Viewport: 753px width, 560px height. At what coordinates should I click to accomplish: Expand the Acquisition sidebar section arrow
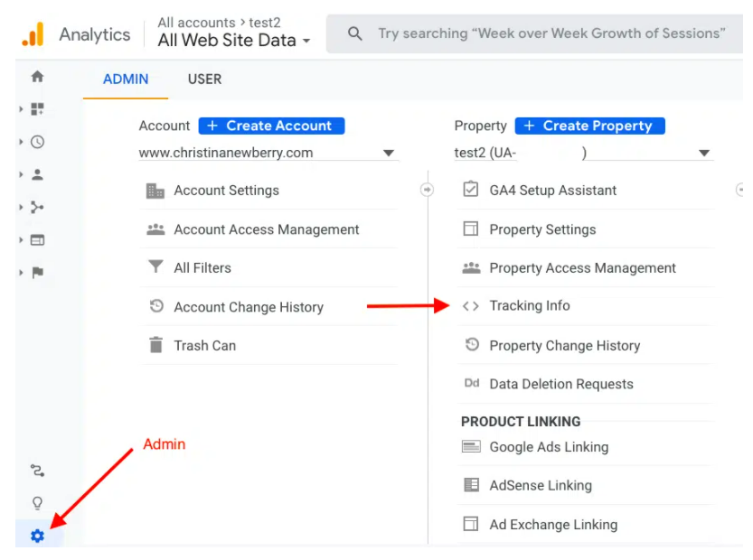pos(21,208)
